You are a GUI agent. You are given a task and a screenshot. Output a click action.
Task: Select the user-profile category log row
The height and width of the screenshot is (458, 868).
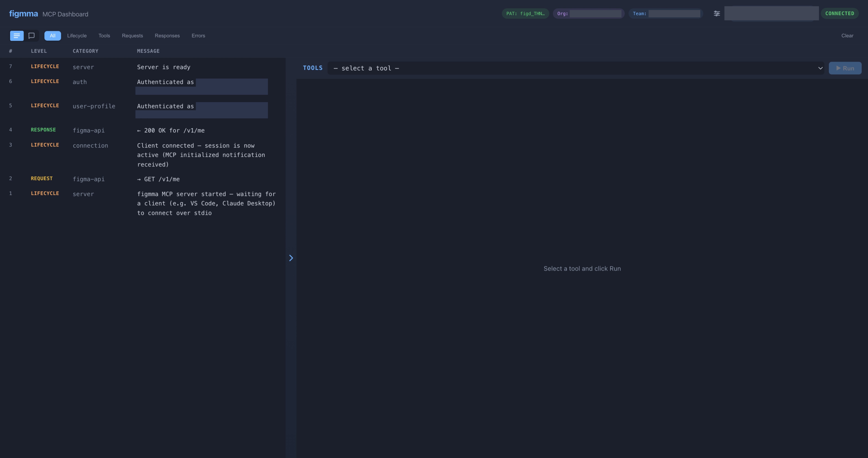[x=143, y=111]
